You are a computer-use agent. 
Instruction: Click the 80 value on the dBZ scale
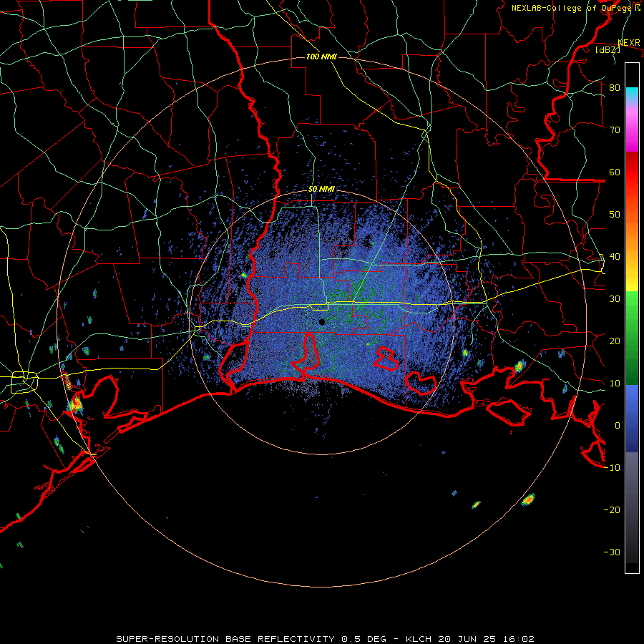[615, 88]
